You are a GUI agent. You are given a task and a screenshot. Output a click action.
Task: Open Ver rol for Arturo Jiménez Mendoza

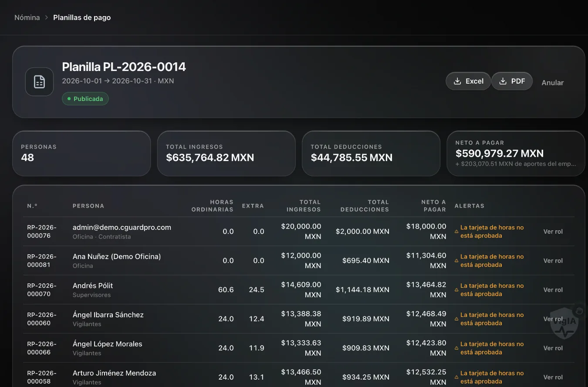(x=553, y=377)
